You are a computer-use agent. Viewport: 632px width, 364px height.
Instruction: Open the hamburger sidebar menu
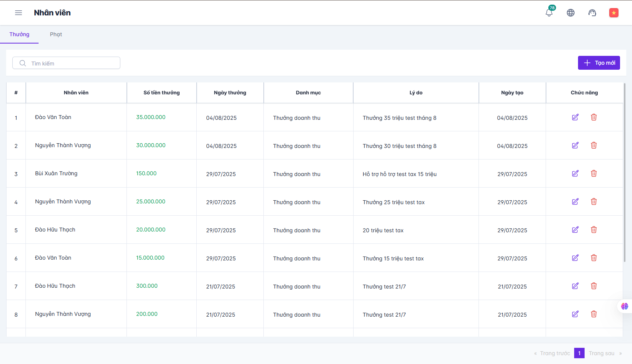pyautogui.click(x=19, y=13)
